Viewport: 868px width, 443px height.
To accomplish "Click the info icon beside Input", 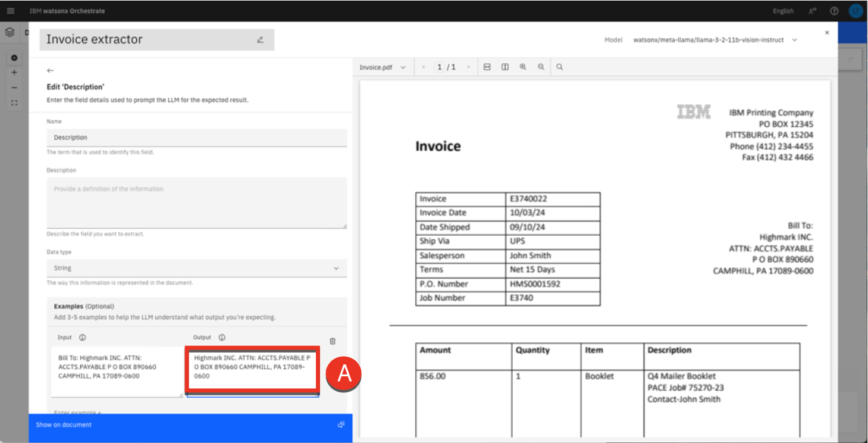I will point(83,338).
